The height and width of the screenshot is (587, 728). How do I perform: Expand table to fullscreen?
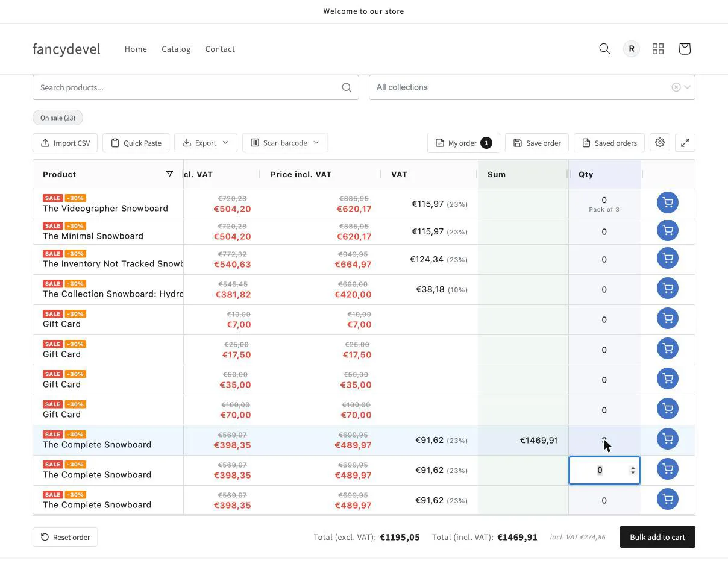[x=685, y=143]
